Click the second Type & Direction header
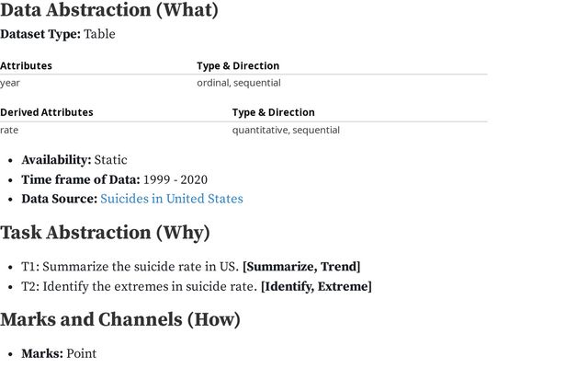 click(x=274, y=112)
